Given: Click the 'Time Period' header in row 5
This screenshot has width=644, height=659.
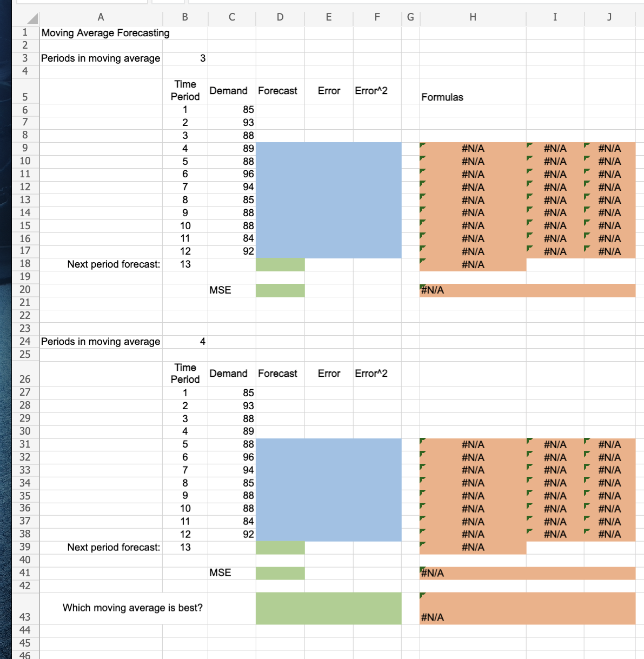Looking at the screenshot, I should pos(185,91).
